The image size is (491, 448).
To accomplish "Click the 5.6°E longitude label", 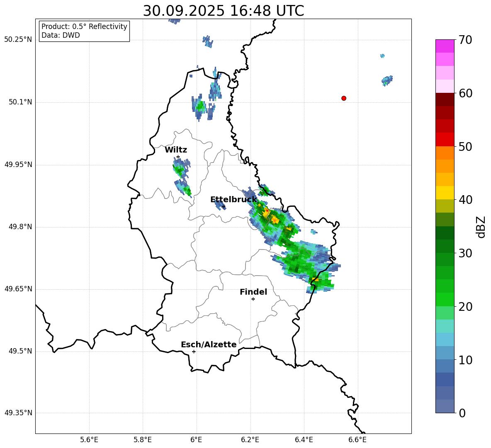I will pyautogui.click(x=89, y=440).
